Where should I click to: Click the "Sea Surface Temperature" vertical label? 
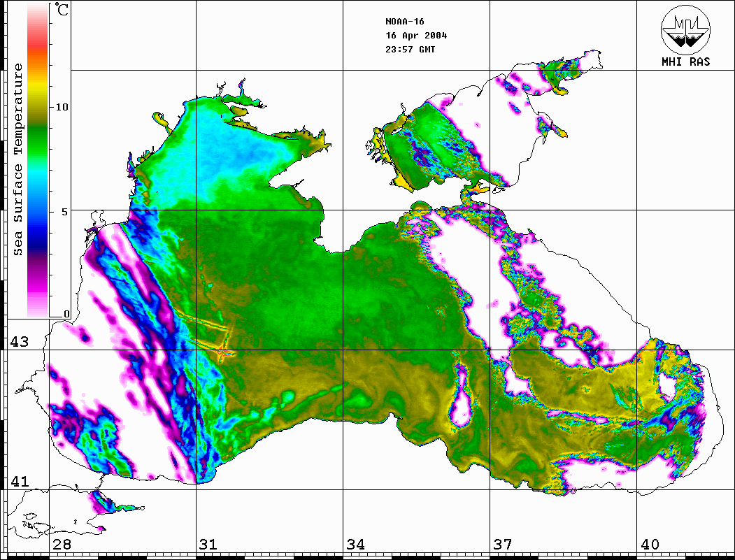pos(17,159)
